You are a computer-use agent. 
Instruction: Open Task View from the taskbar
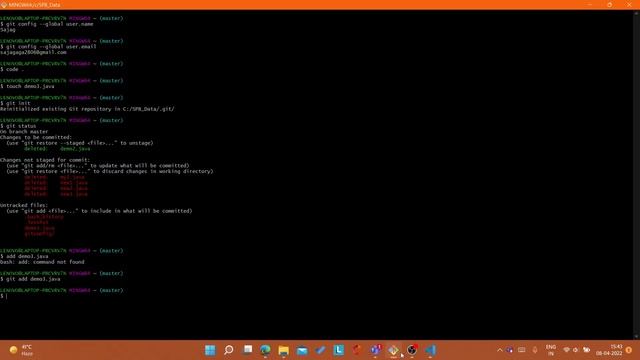(x=247, y=350)
